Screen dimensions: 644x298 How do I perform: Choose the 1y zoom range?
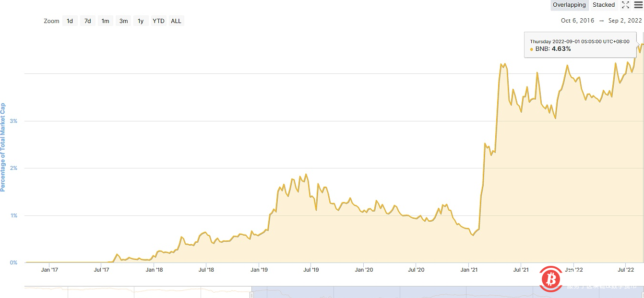point(141,21)
